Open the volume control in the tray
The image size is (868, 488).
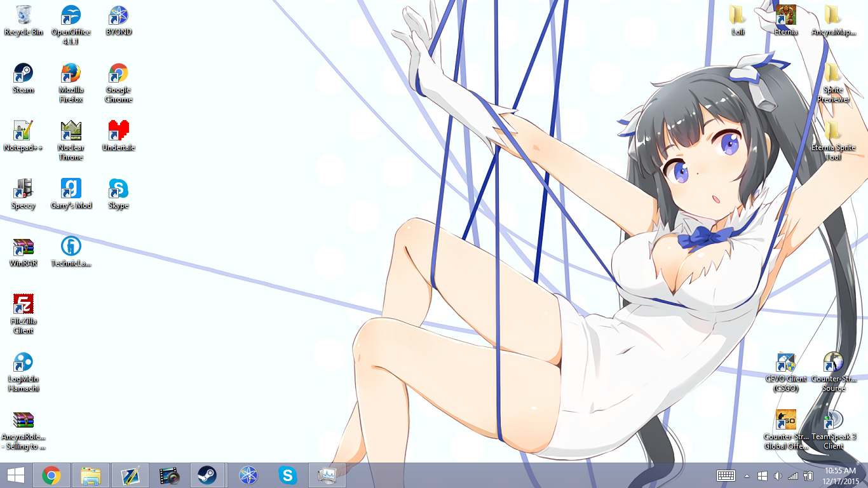[x=778, y=475]
